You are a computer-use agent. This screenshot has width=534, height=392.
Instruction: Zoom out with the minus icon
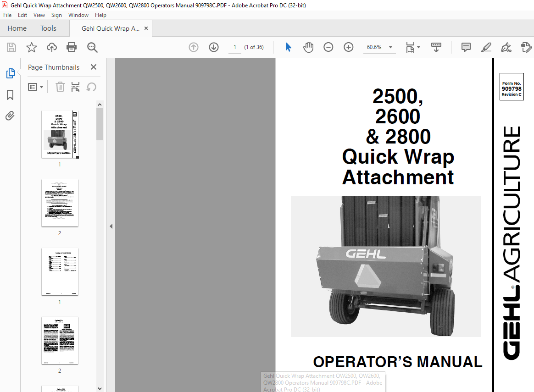(x=328, y=47)
